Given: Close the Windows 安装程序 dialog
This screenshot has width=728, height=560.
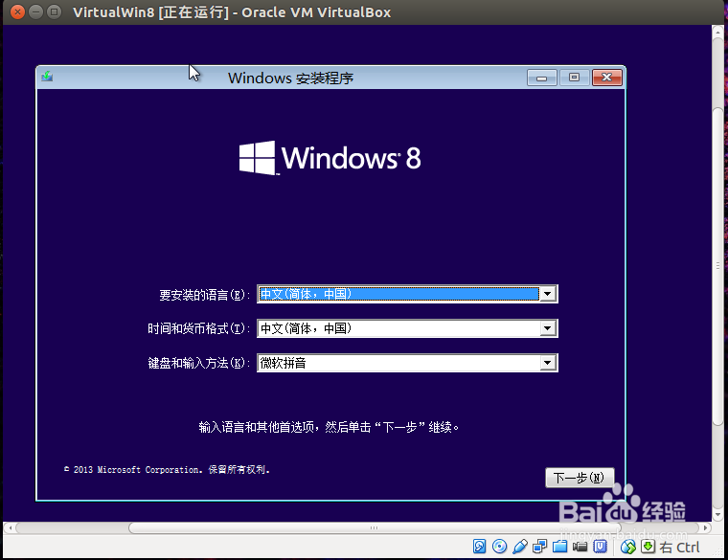Looking at the screenshot, I should tap(606, 78).
